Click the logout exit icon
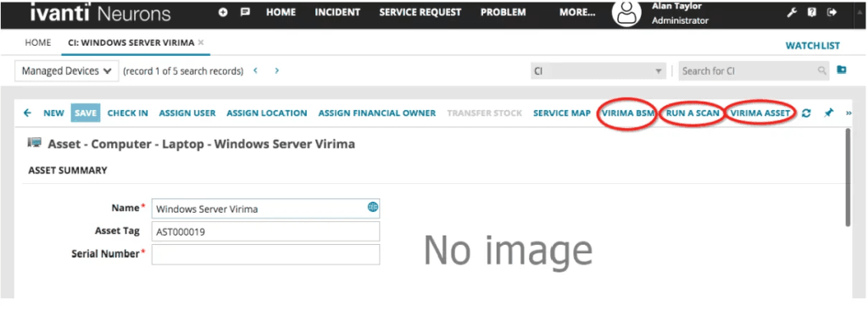 [832, 13]
